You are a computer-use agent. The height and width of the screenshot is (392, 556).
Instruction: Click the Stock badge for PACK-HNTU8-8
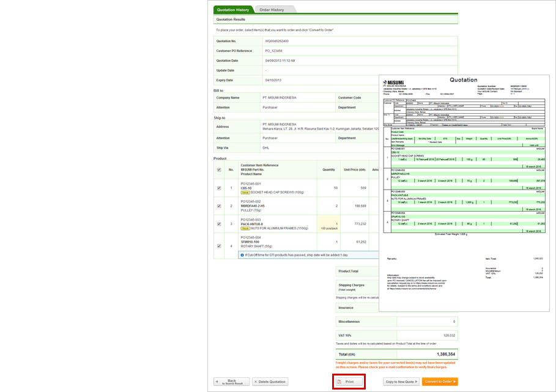[245, 229]
